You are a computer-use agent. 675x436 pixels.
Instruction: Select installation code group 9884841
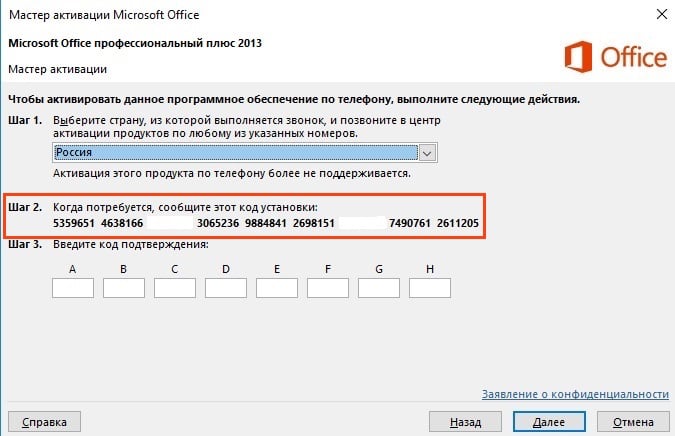[266, 223]
